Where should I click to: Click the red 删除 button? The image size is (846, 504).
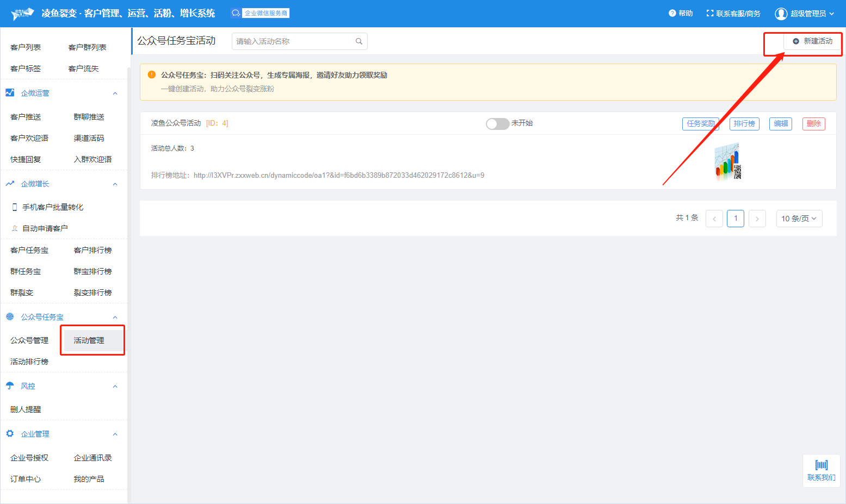[x=813, y=124]
